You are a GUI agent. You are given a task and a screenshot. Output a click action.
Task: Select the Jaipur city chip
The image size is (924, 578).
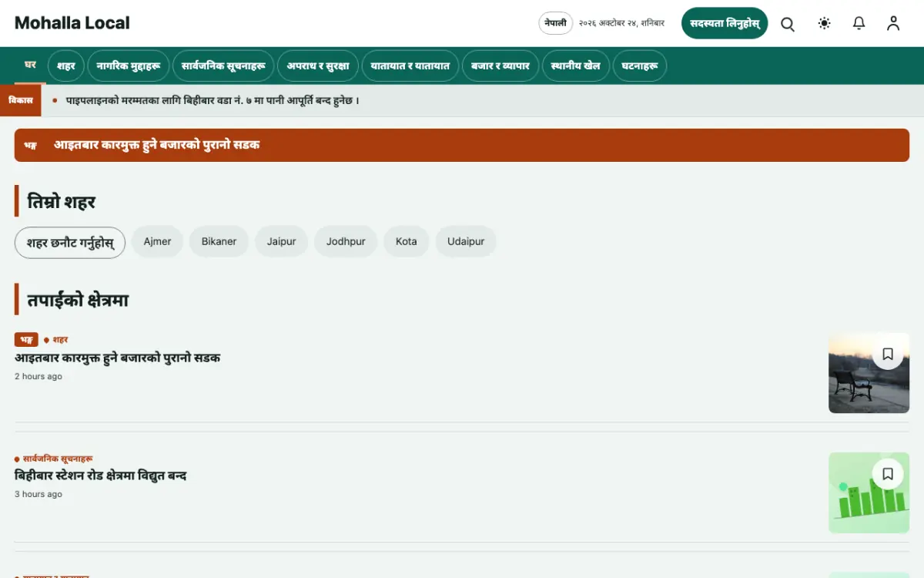(x=282, y=242)
